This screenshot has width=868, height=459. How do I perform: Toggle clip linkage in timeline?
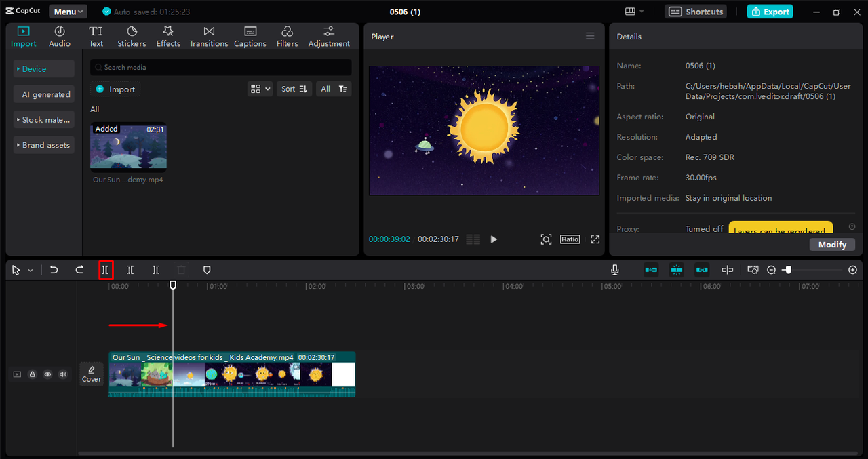click(x=702, y=270)
